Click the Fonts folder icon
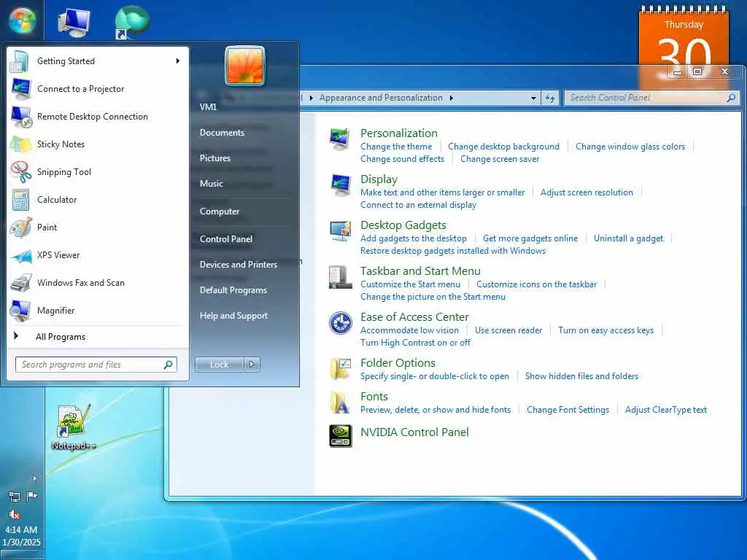747x560 pixels. coord(340,402)
